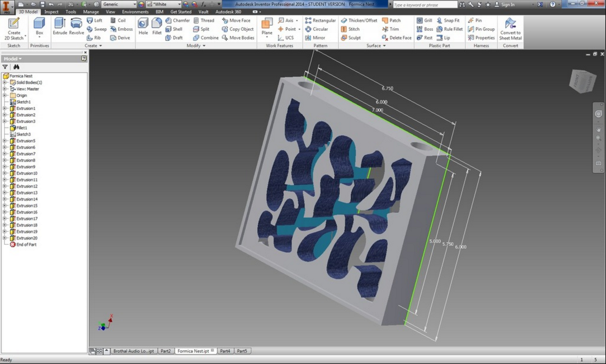Click the Mirror pattern tool

pyautogui.click(x=315, y=38)
